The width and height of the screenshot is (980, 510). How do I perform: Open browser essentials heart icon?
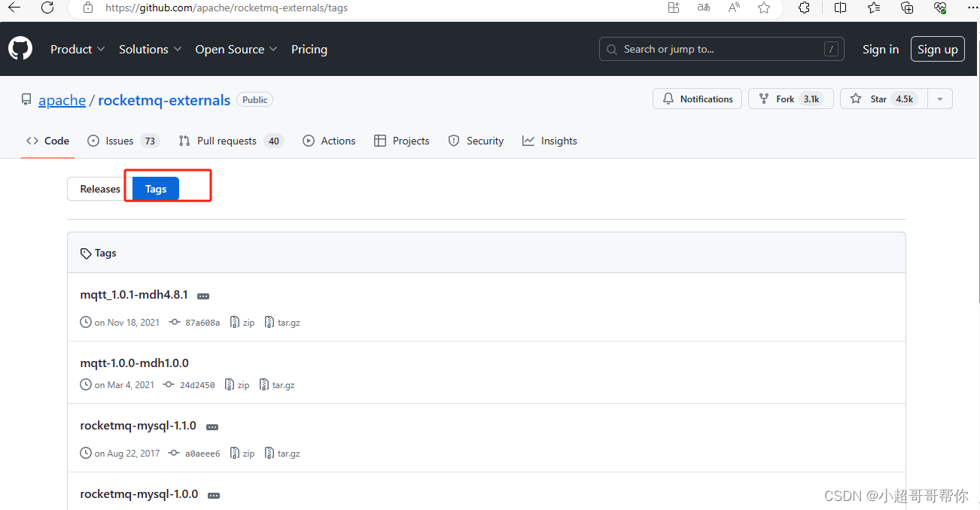click(940, 8)
